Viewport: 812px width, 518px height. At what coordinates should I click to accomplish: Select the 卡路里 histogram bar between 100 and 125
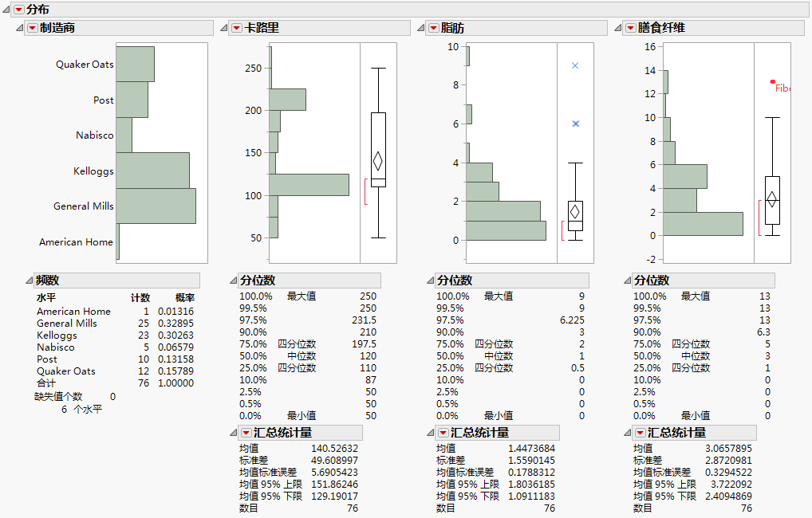click(x=309, y=185)
